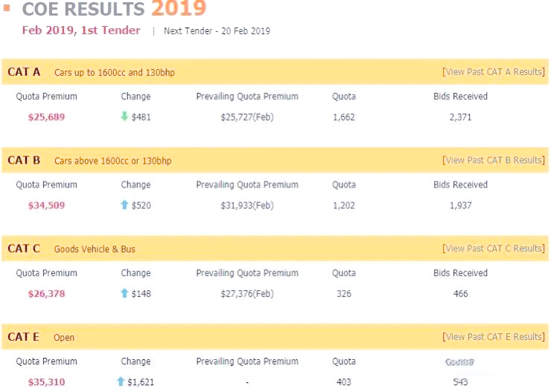Select the CAT E quota premium $35,310
554x392 pixels.
(47, 382)
